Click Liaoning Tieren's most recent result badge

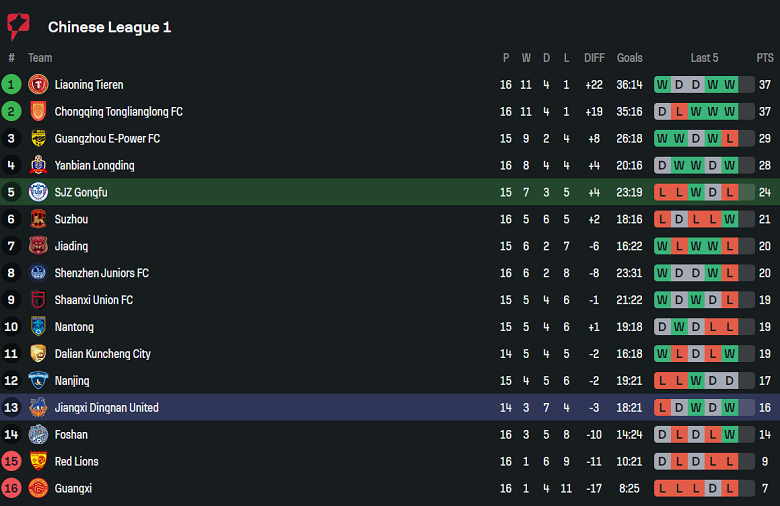(730, 85)
